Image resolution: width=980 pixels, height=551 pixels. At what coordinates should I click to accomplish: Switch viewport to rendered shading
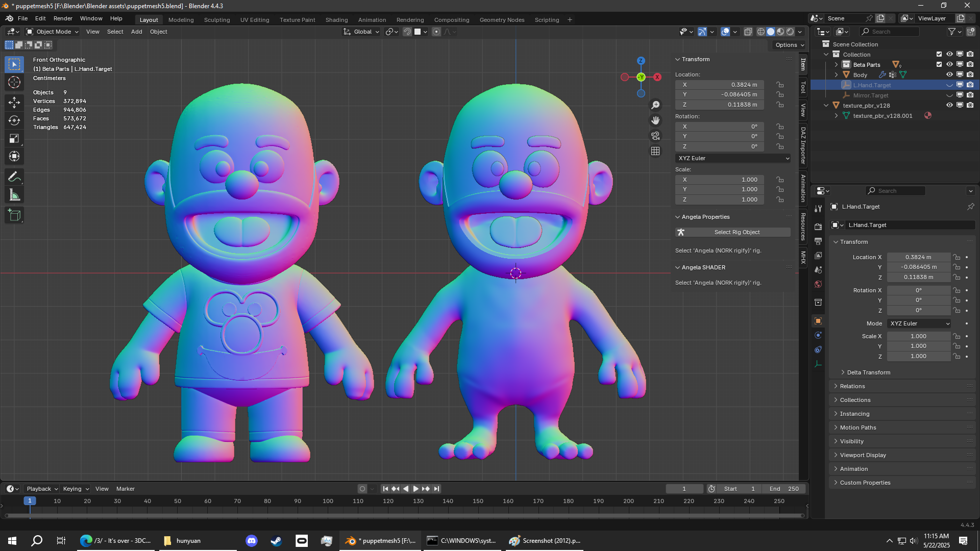(790, 32)
